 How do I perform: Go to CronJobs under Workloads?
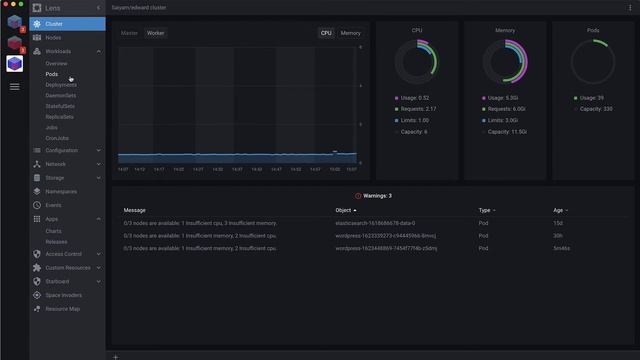57,138
